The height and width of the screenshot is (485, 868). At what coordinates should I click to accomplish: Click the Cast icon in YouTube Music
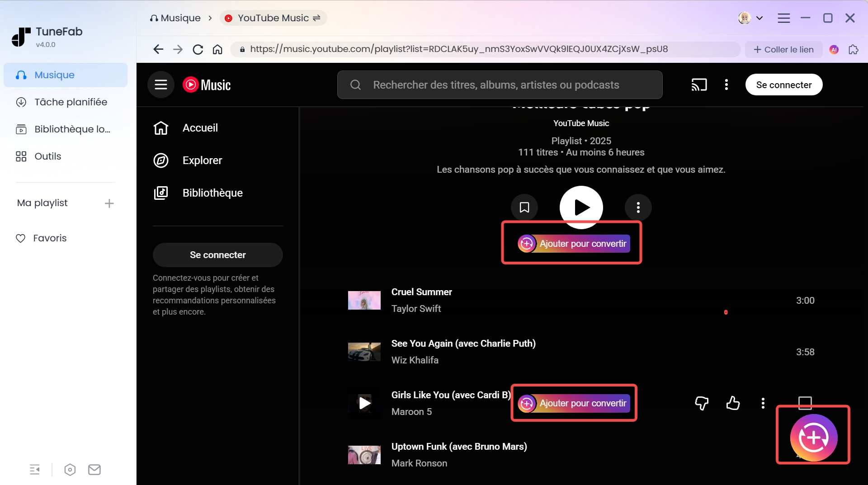[699, 85]
